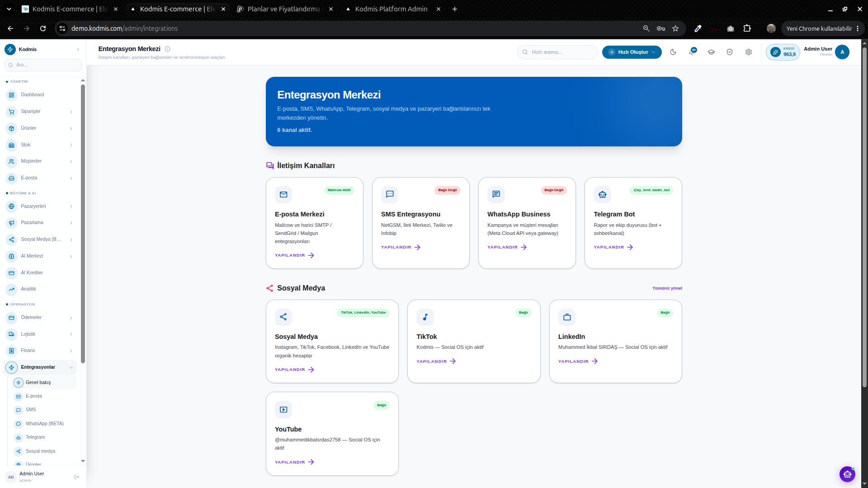This screenshot has width=868, height=488.
Task: Collapse the sidebar with the chevron
Action: [x=78, y=49]
